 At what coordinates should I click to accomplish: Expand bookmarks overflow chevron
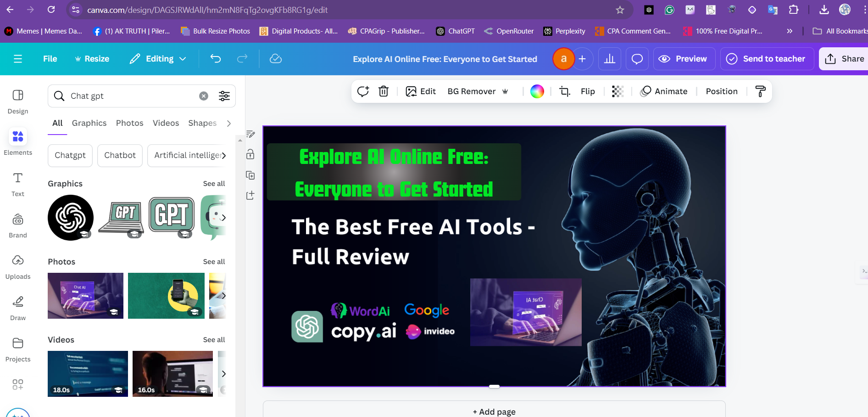[x=790, y=31]
